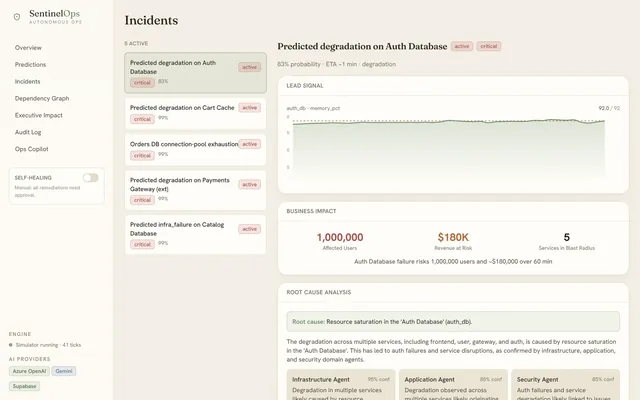Screen dimensions: 640x400
Task: Go to Predictions in sidebar
Action: click(x=30, y=64)
